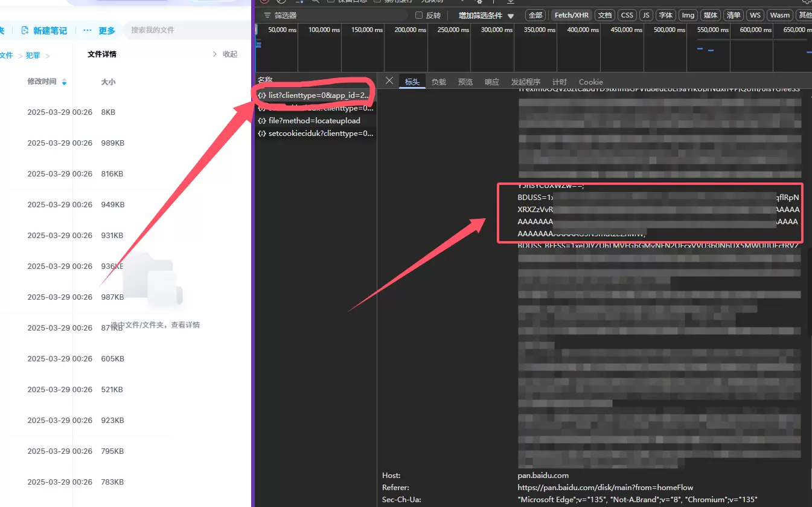Open the 增加筛选条件 dropdown
This screenshot has height=507, width=812.
pyautogui.click(x=486, y=16)
